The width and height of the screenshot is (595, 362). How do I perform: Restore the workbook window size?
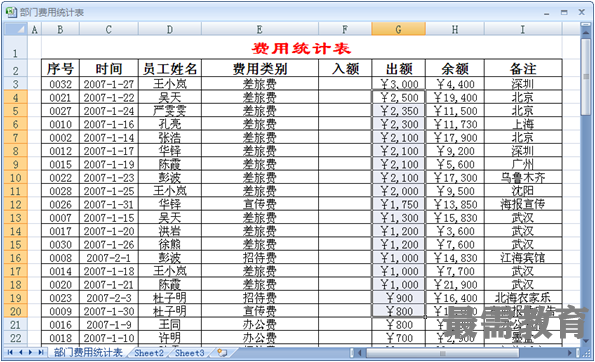click(x=564, y=13)
